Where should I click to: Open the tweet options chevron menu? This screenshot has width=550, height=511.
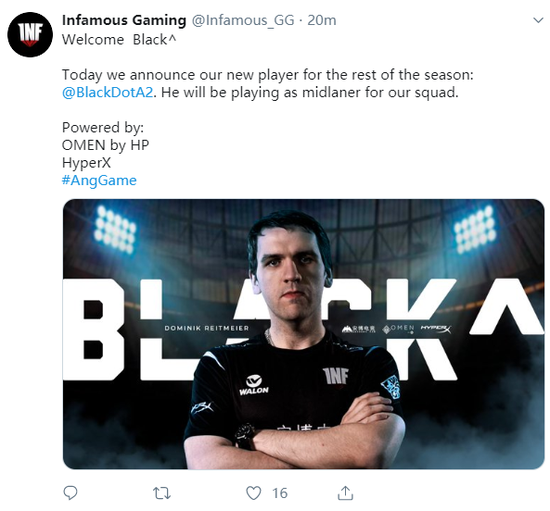(x=538, y=20)
